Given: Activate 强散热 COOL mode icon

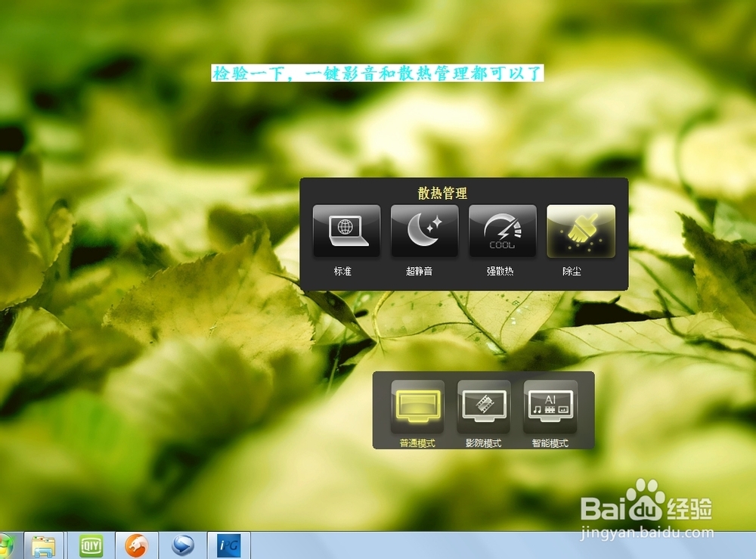Looking at the screenshot, I should point(503,231).
